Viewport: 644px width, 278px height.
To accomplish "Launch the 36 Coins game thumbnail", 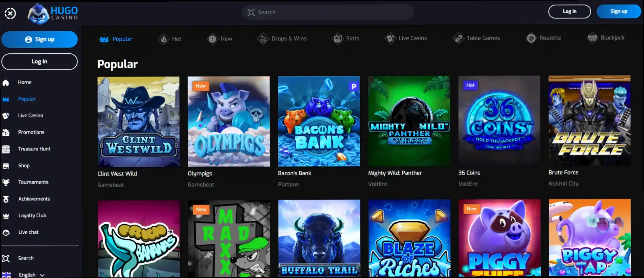I will [499, 121].
